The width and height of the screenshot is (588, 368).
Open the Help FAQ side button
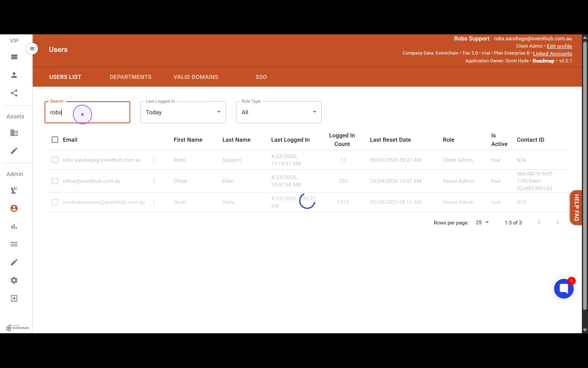(x=576, y=208)
